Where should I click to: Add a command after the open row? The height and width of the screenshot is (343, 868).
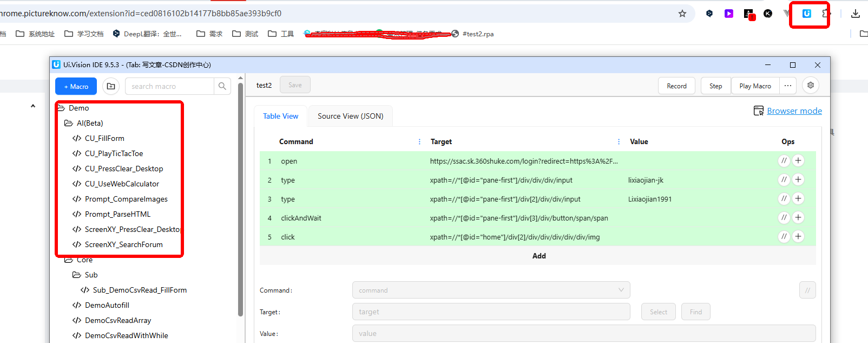tap(798, 160)
